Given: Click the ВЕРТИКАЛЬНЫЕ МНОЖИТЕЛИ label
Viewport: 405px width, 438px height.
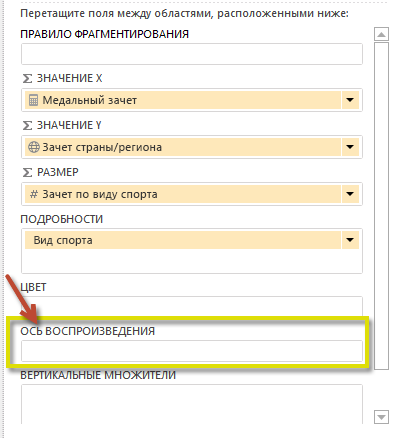Looking at the screenshot, I should click(98, 375).
